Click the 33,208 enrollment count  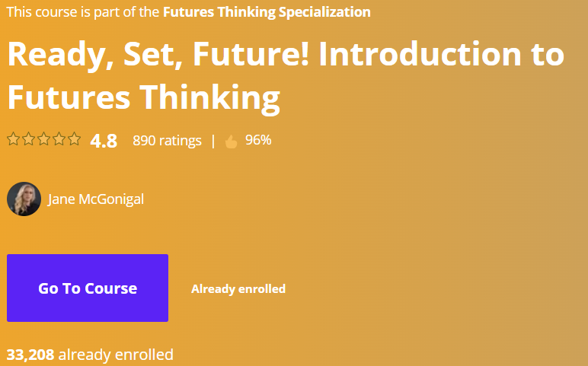point(30,355)
